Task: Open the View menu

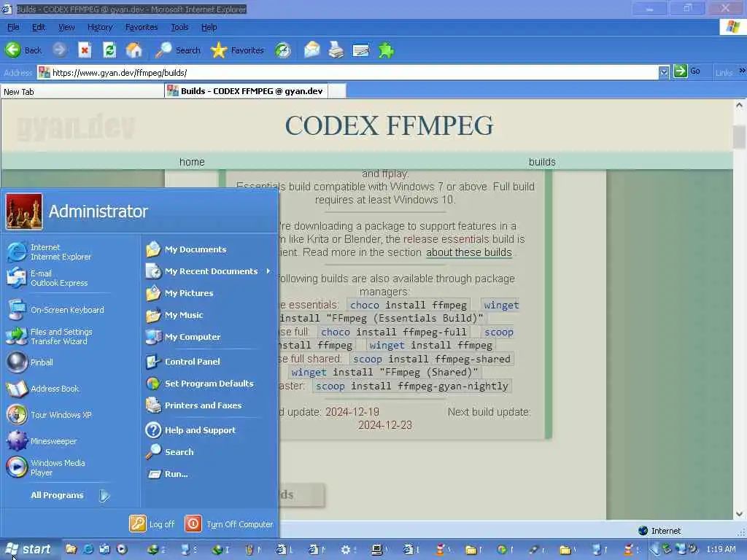Action: tap(66, 27)
